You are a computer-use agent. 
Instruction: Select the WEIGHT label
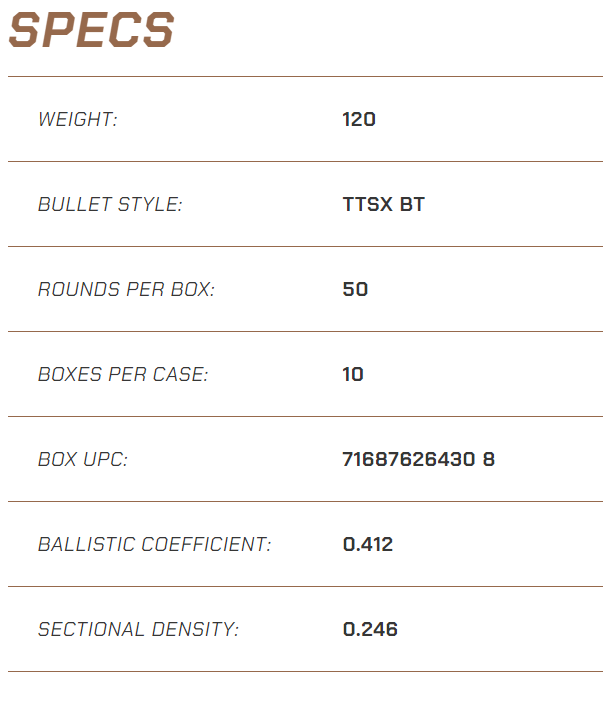click(77, 120)
